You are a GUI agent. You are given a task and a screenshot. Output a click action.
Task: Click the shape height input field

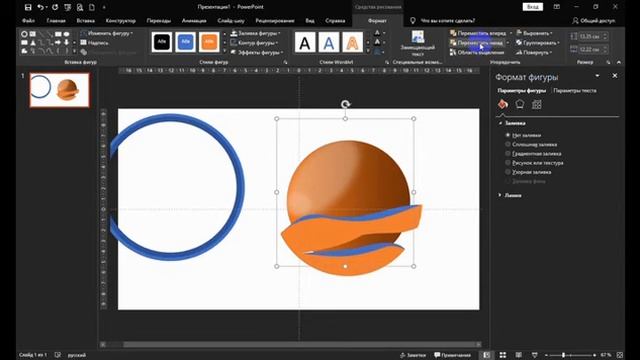point(590,36)
